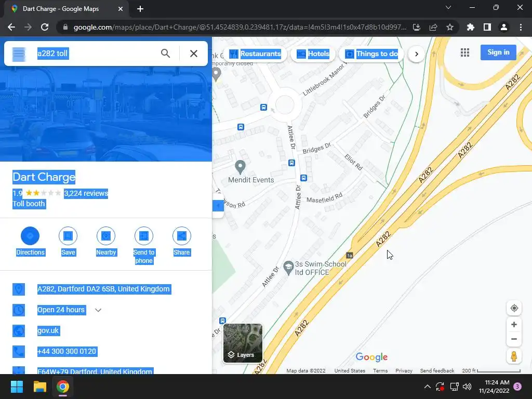Toggle the 200 ft map scale units
This screenshot has height=399, width=532.
coord(491,371)
